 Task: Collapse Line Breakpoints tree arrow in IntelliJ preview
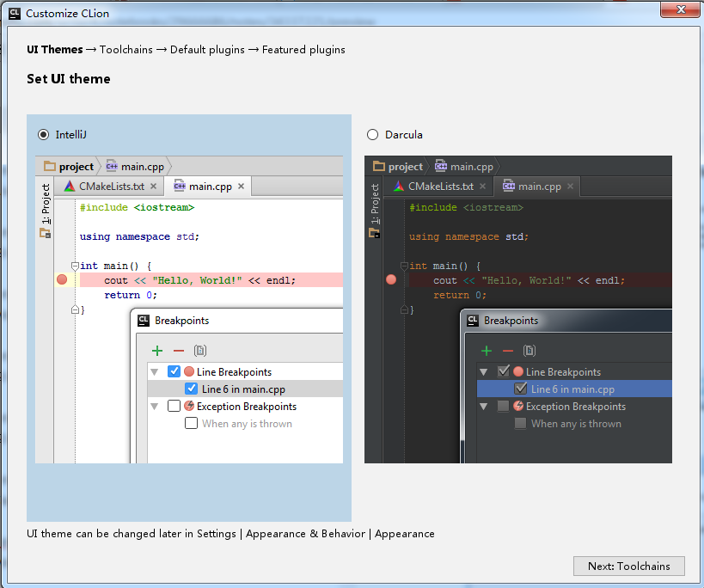(x=155, y=372)
